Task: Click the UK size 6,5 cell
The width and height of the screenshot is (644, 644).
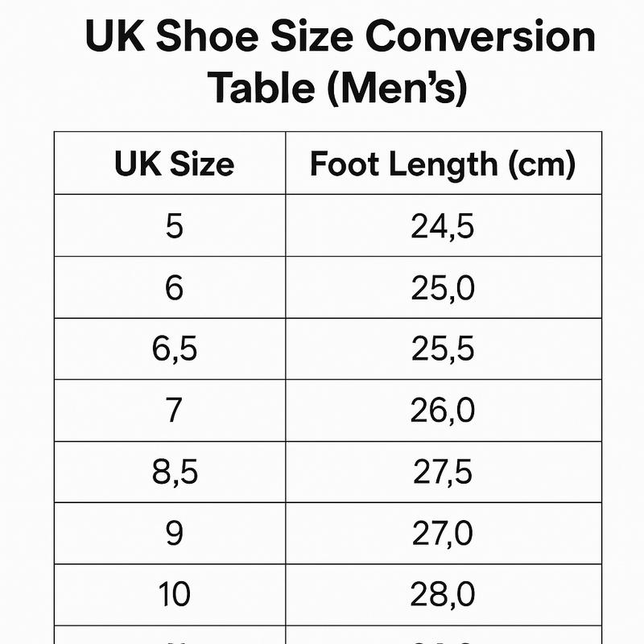Action: point(170,349)
